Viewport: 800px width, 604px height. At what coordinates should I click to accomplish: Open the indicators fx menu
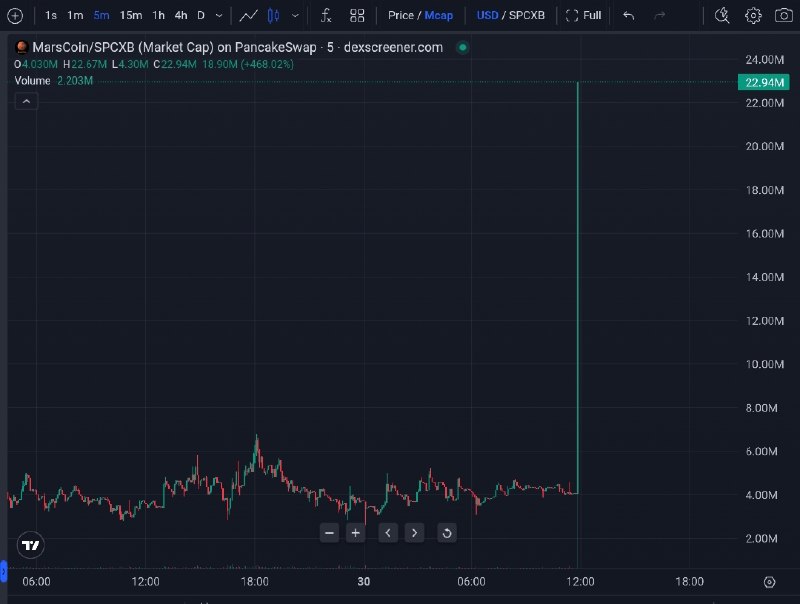pos(326,15)
